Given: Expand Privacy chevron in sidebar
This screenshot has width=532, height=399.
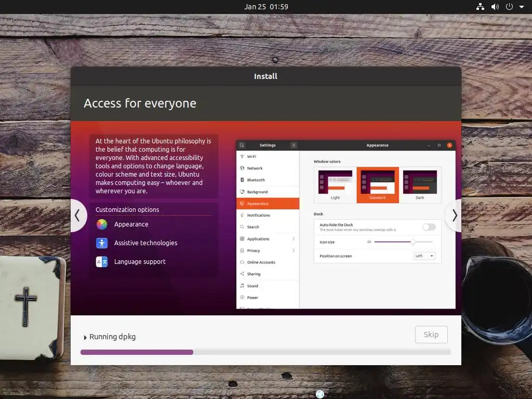Looking at the screenshot, I should [x=294, y=250].
